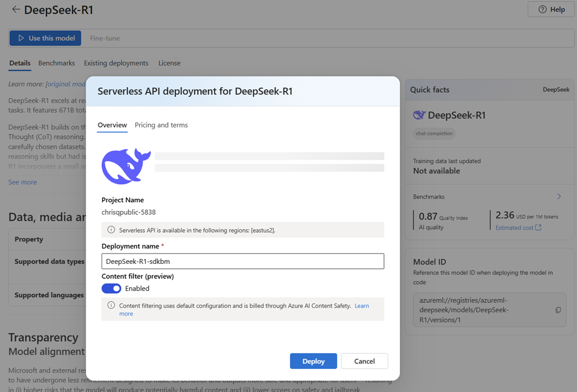Open the Benchmarks page tab
577x392 pixels.
click(57, 63)
